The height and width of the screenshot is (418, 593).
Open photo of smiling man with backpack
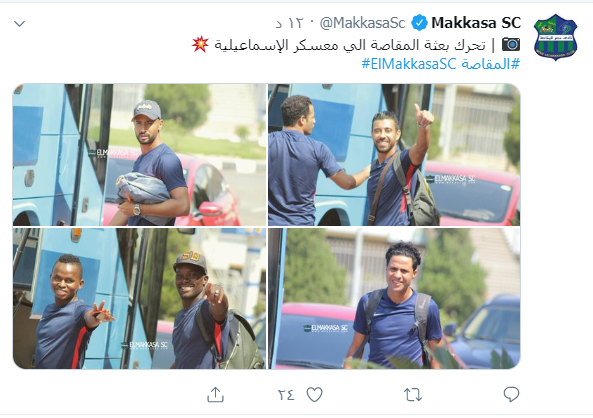click(x=394, y=298)
